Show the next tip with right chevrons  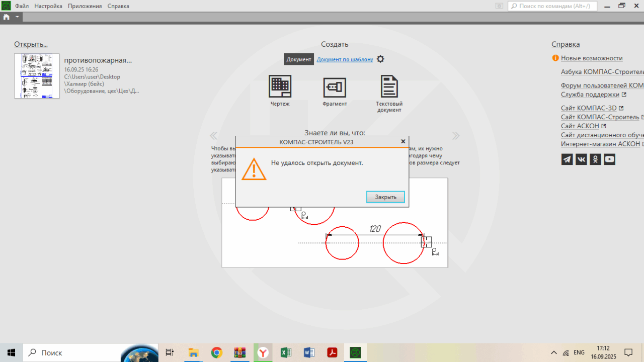tap(456, 136)
